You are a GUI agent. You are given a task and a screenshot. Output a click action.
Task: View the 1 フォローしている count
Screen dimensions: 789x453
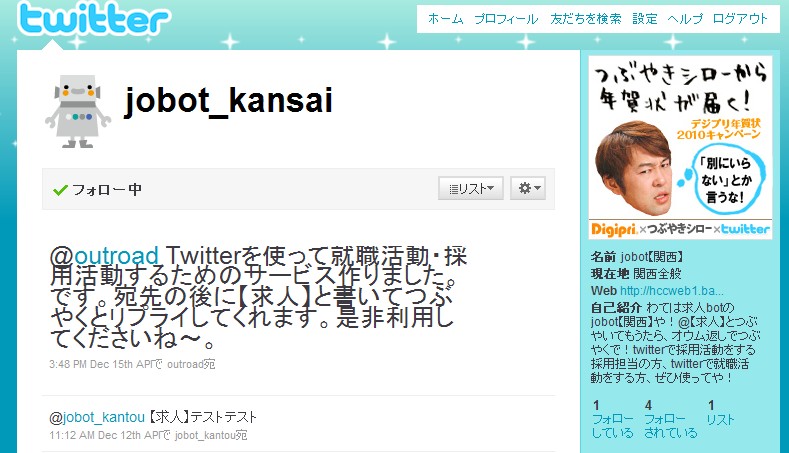(x=612, y=419)
